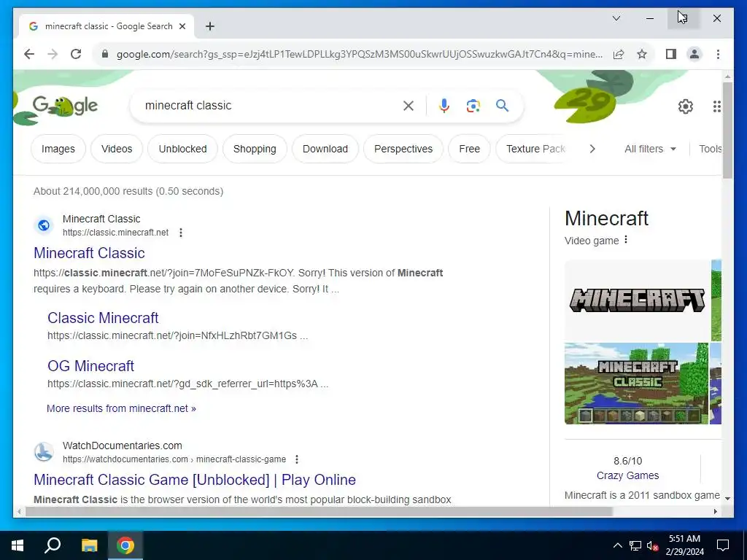Go back using the browser back arrow
Viewport: 747px width, 560px height.
[29, 54]
